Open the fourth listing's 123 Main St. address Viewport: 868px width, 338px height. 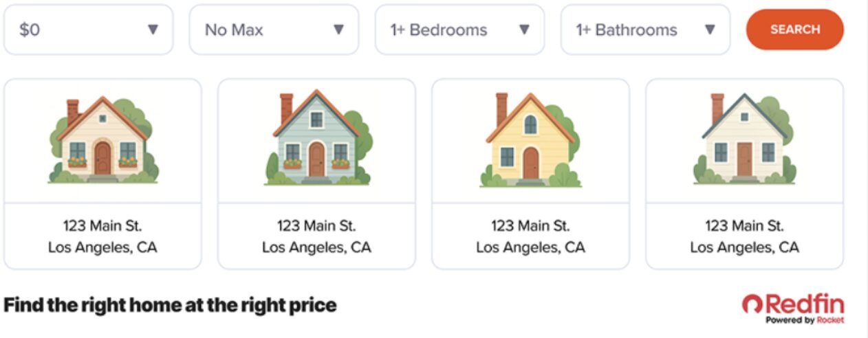pyautogui.click(x=744, y=225)
